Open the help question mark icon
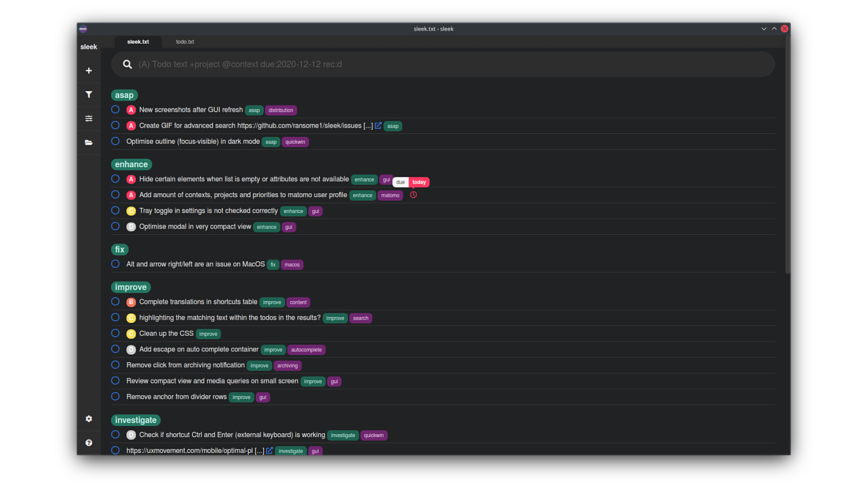 88,442
